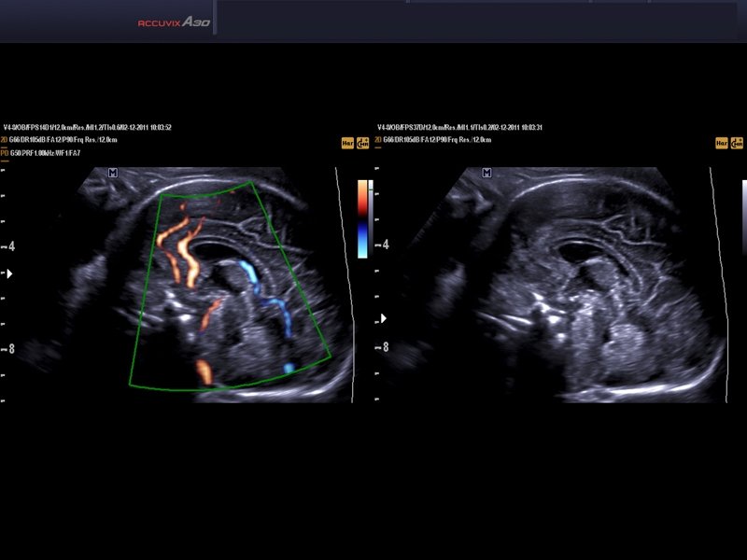Select the 2D mode label on left image

coord(5,140)
